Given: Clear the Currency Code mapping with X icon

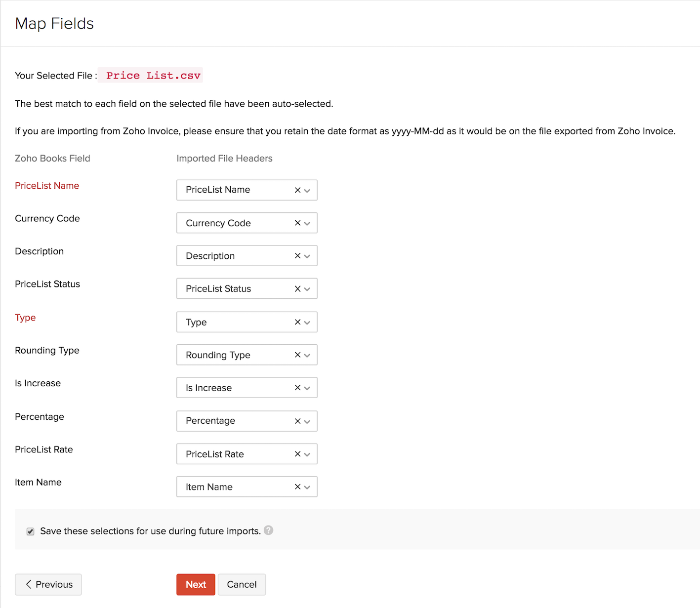Looking at the screenshot, I should [x=297, y=223].
